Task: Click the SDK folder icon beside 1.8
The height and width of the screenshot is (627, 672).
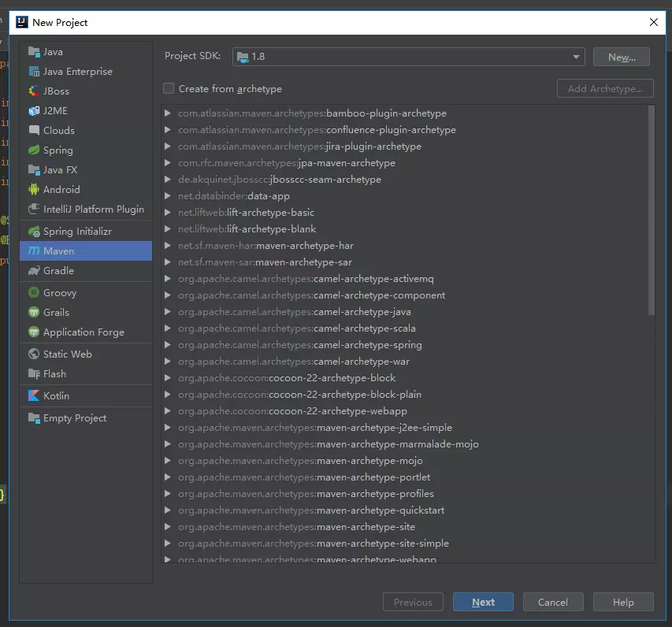Action: [x=243, y=57]
